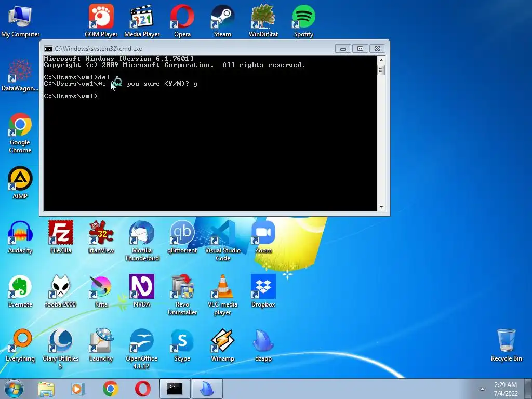Click the C:\Users\vm1> command prompt line

71,96
